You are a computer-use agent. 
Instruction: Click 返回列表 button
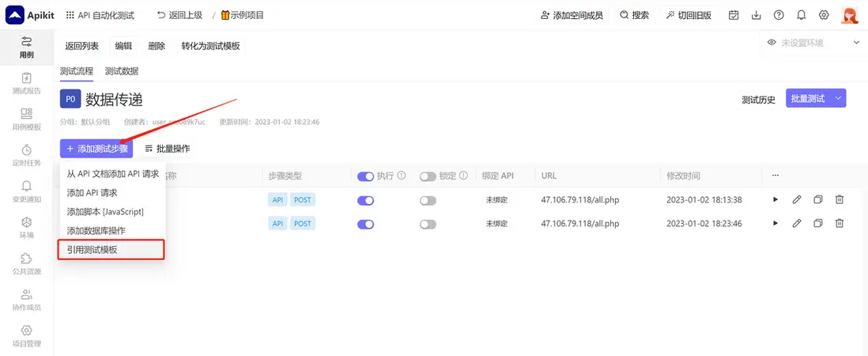[x=82, y=46]
